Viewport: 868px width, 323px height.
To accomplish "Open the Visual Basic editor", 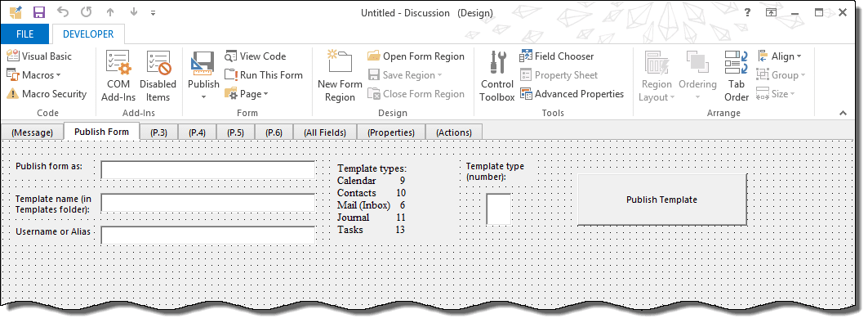I will [x=38, y=56].
